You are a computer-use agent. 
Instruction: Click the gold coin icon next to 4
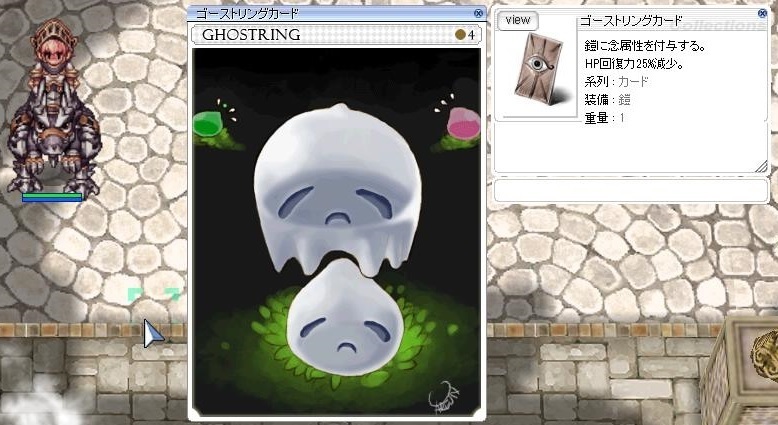[x=460, y=35]
